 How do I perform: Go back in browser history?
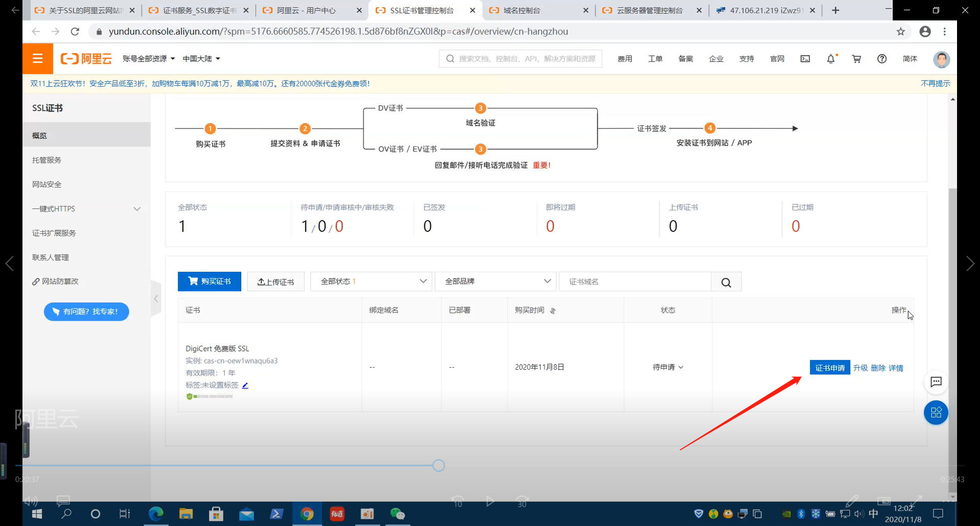pos(36,32)
